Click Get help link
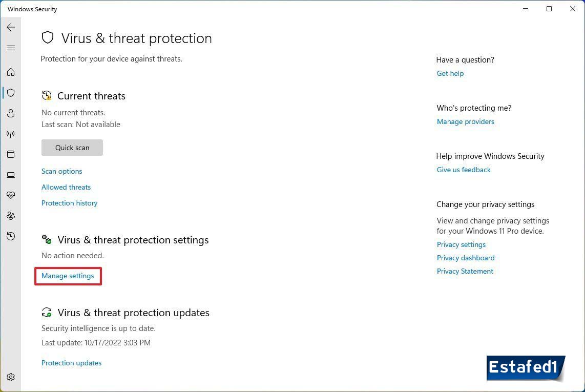This screenshot has height=392, width=585. pos(450,73)
